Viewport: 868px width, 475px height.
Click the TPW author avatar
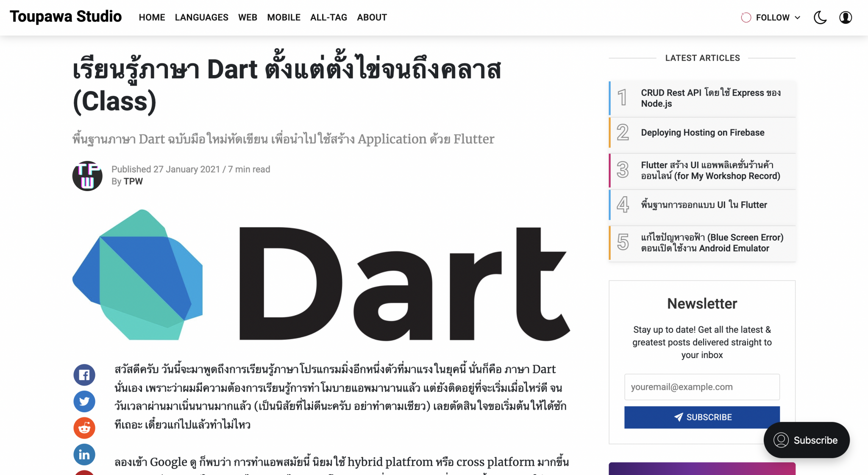[x=87, y=176]
